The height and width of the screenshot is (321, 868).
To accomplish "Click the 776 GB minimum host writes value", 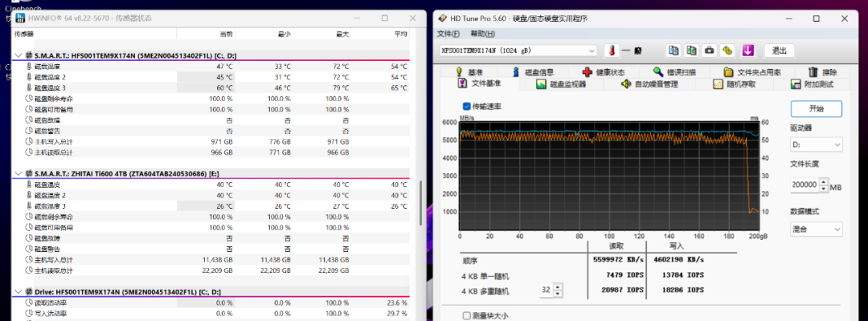I will coord(280,141).
